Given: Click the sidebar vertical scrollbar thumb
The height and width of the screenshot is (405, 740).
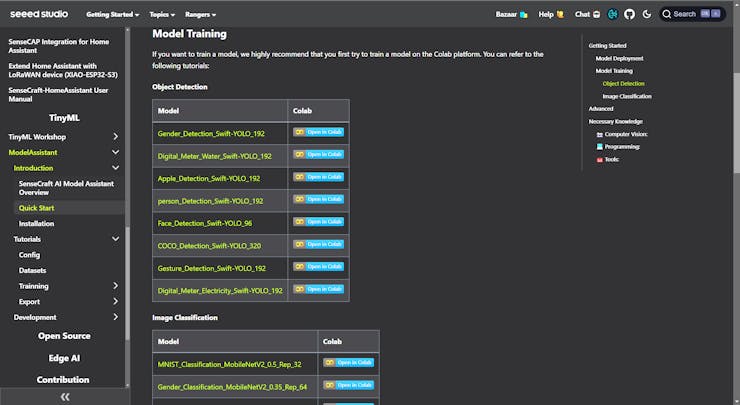Looking at the screenshot, I should (127, 283).
